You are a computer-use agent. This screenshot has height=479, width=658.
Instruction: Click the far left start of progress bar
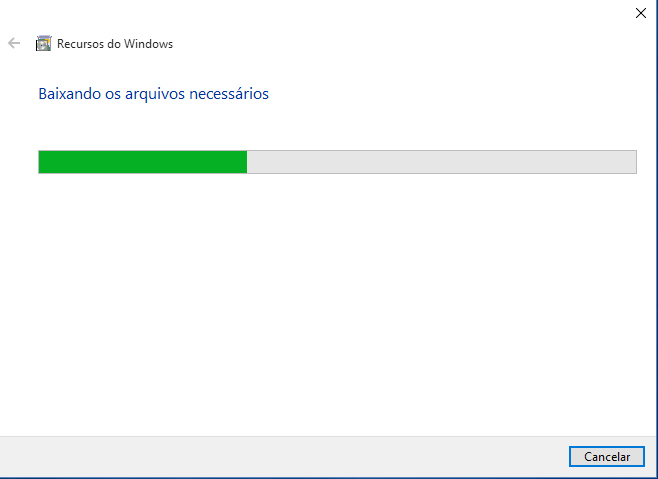tap(41, 162)
